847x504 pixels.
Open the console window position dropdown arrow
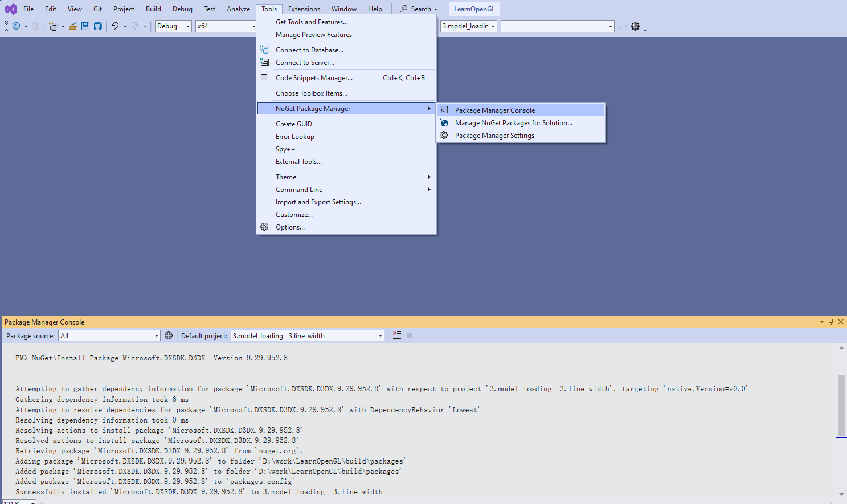(x=822, y=322)
